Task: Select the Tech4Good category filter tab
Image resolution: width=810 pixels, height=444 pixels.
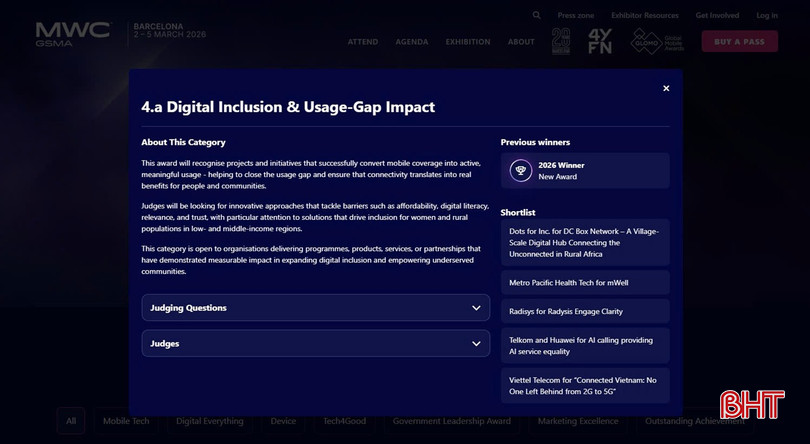Action: [x=345, y=421]
